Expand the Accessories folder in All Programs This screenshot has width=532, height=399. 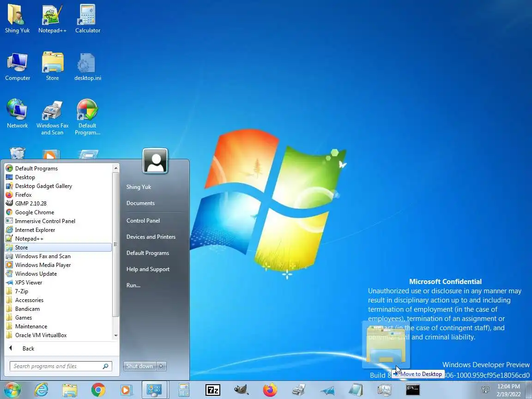click(58, 300)
